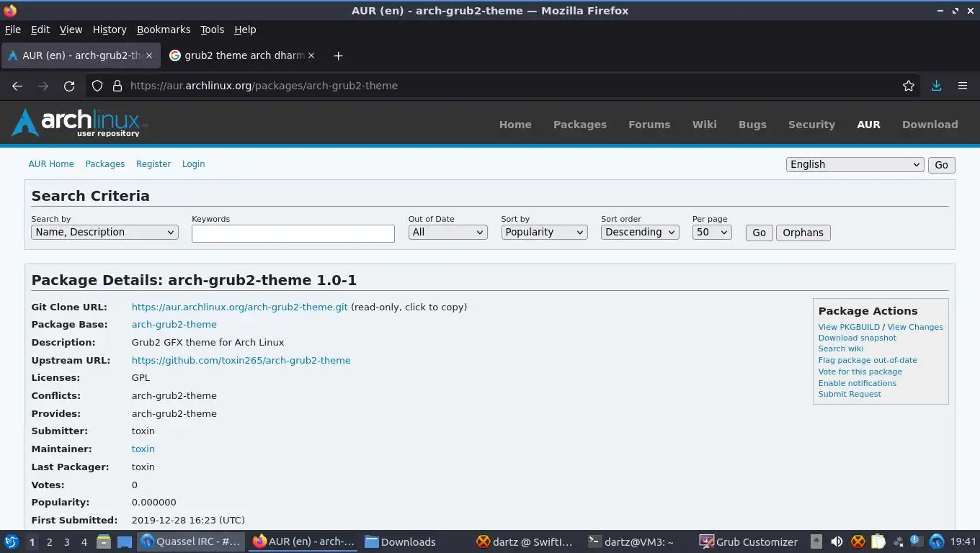Open the Bugs link in Arch navbar
The width and height of the screenshot is (980, 553).
[x=752, y=125]
